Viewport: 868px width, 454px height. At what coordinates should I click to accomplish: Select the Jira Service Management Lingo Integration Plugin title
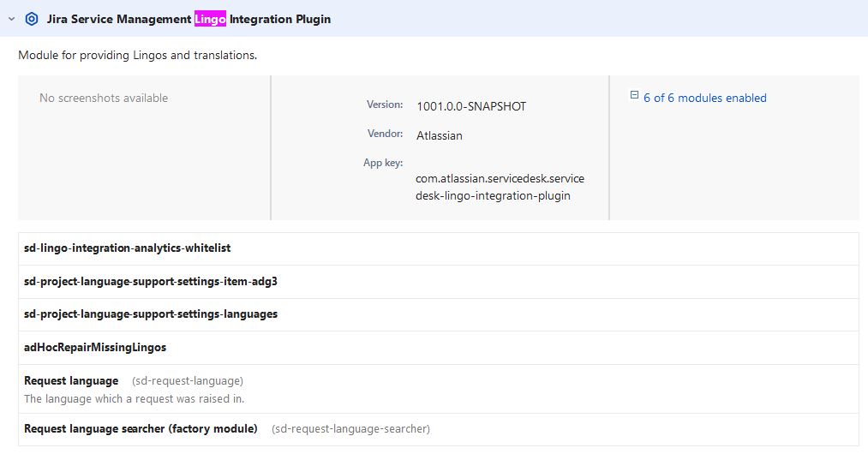click(x=189, y=19)
